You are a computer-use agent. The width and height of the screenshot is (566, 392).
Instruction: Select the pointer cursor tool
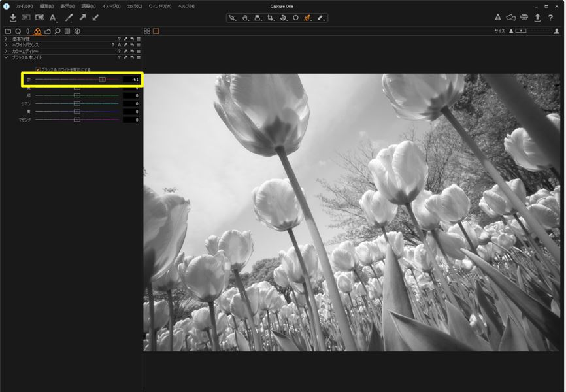pyautogui.click(x=233, y=18)
